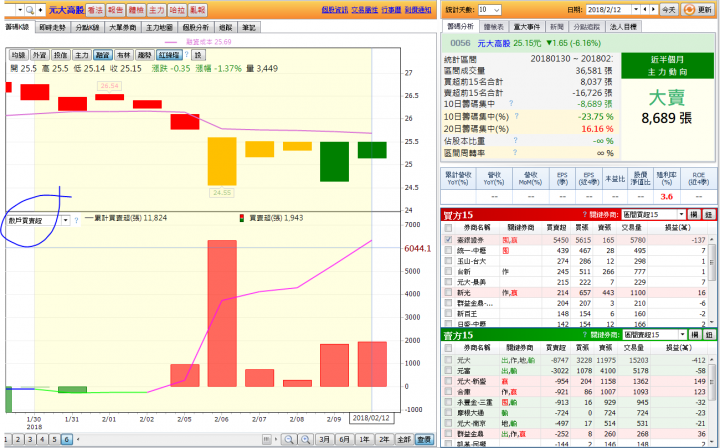Image resolution: width=720 pixels, height=448 pixels.
Task: Toggle the 布林 chart overlay
Action: coord(124,55)
